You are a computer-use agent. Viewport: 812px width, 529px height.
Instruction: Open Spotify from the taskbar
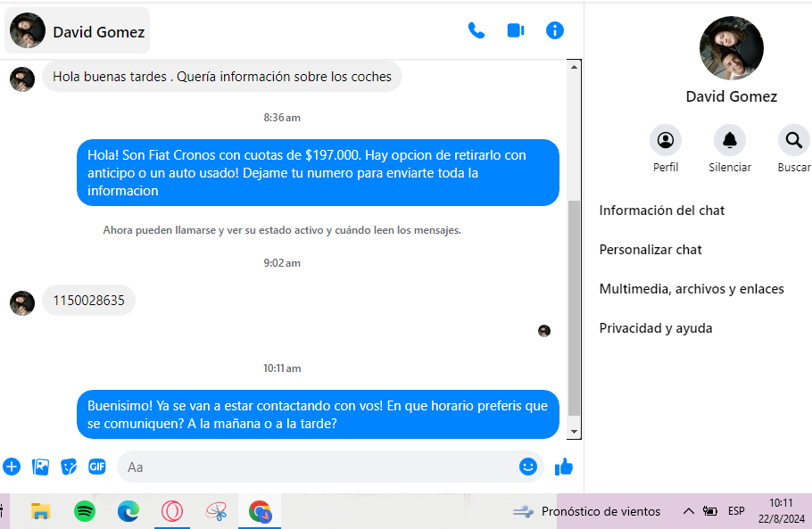pos(85,511)
